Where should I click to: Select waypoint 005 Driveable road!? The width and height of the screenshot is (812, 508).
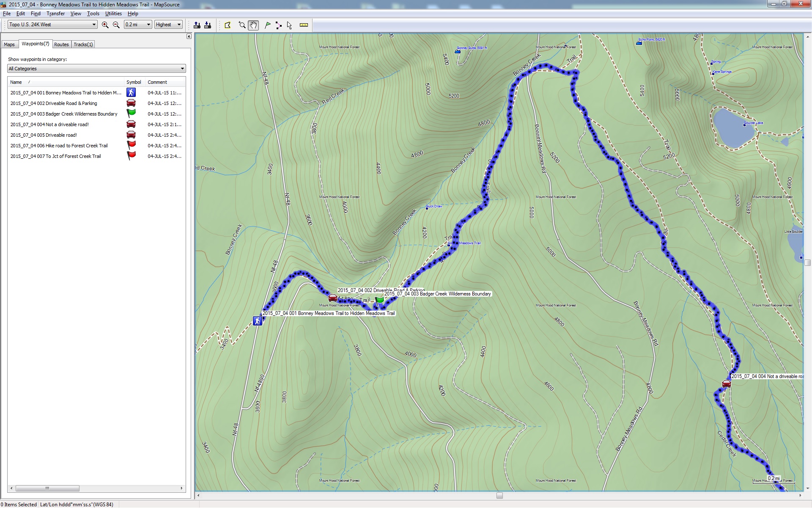coord(96,135)
